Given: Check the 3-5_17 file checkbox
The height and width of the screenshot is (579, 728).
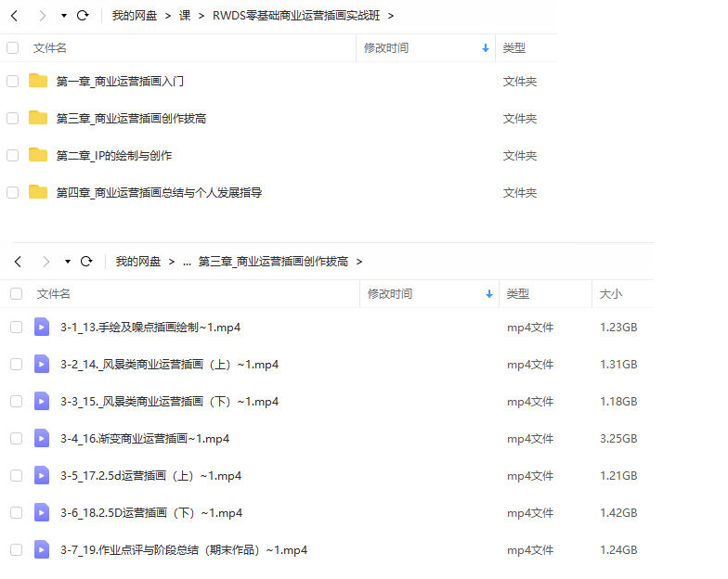Looking at the screenshot, I should (x=17, y=475).
